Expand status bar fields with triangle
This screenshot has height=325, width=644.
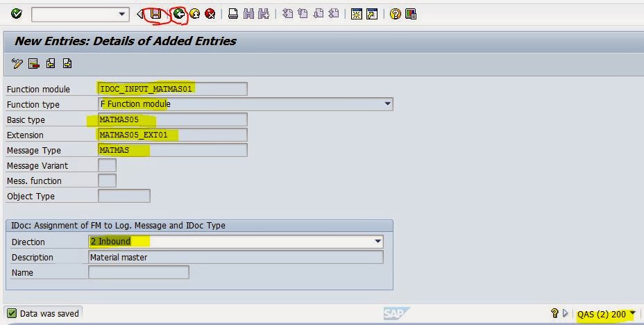click(565, 313)
